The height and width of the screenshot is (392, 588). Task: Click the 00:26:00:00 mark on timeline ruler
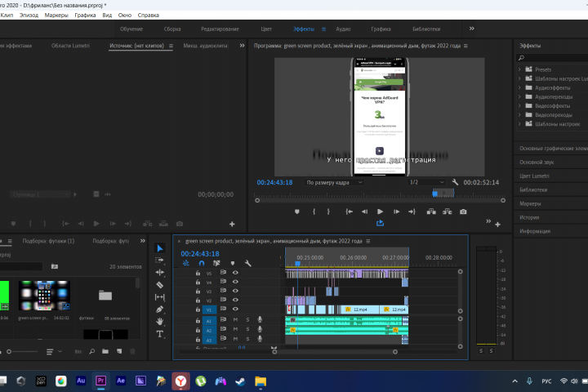pos(353,258)
